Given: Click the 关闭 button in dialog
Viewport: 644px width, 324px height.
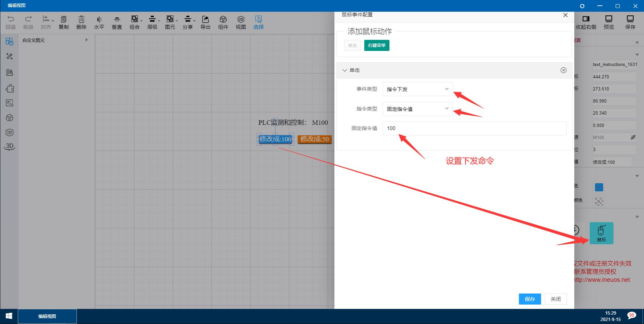Looking at the screenshot, I should (555, 299).
